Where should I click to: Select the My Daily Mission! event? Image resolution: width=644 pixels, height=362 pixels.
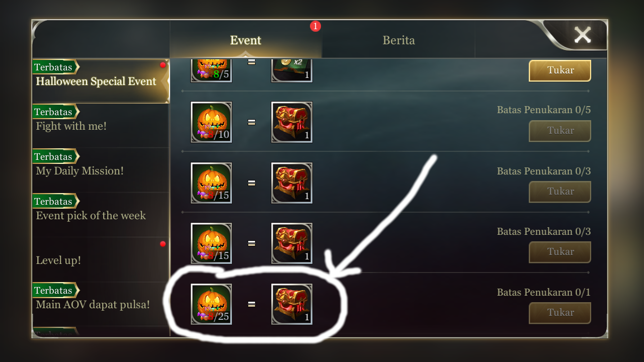pyautogui.click(x=101, y=170)
